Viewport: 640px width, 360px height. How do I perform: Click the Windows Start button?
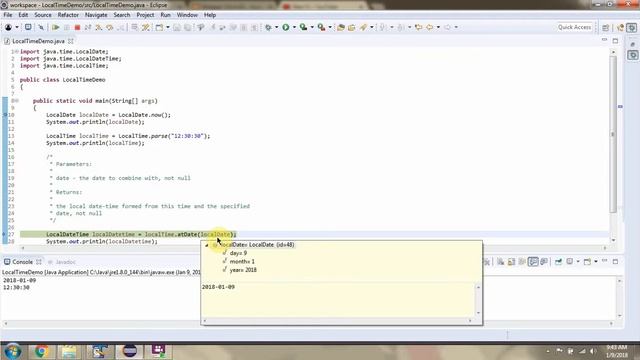click(x=12, y=351)
